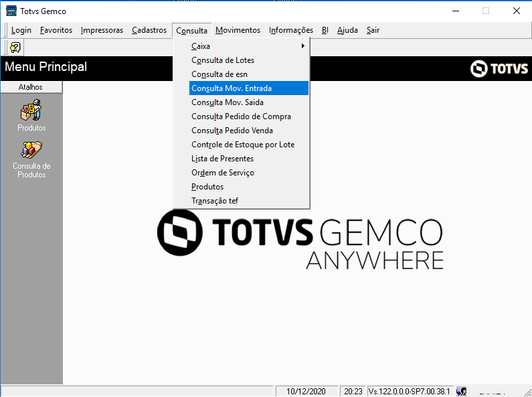This screenshot has width=532, height=397.
Task: Select Ordem de Serviço entry
Action: tap(249, 173)
